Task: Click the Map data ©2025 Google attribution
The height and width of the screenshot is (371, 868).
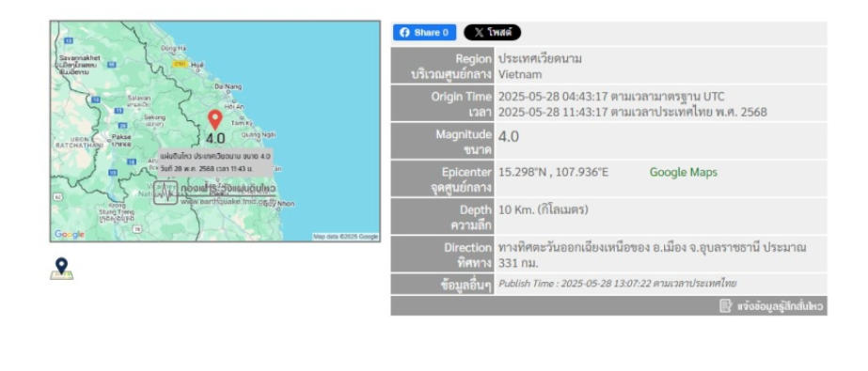Action: tap(345, 237)
